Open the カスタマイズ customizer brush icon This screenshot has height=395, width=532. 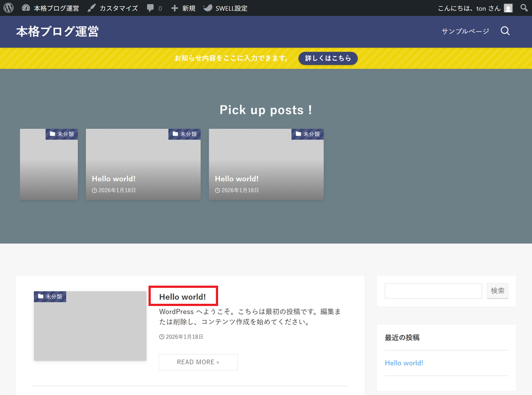pyautogui.click(x=91, y=8)
